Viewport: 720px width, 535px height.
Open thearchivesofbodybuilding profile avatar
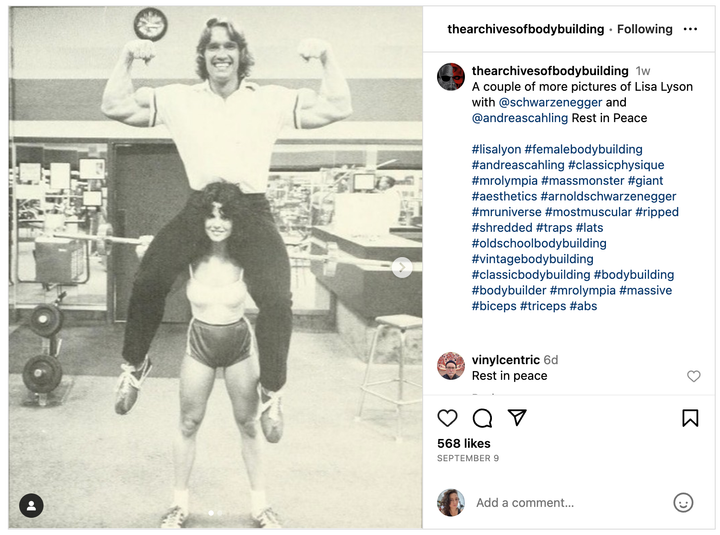pyautogui.click(x=450, y=77)
